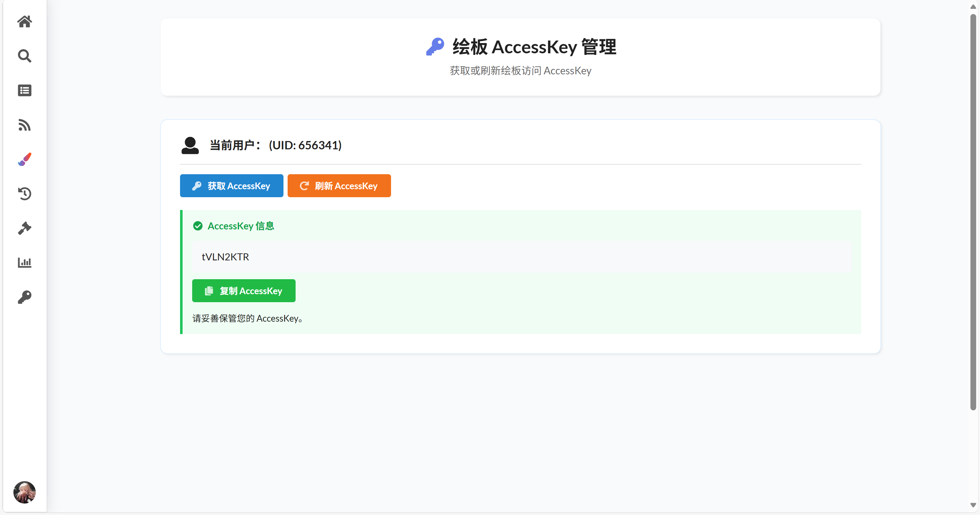The width and height of the screenshot is (980, 515).
Task: Open the user avatar at bottom left
Action: click(x=24, y=492)
